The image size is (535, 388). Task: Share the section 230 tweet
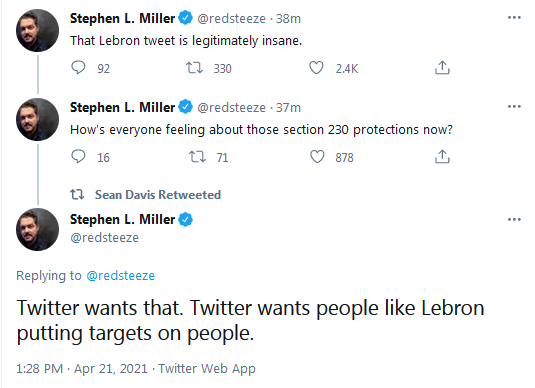442,157
